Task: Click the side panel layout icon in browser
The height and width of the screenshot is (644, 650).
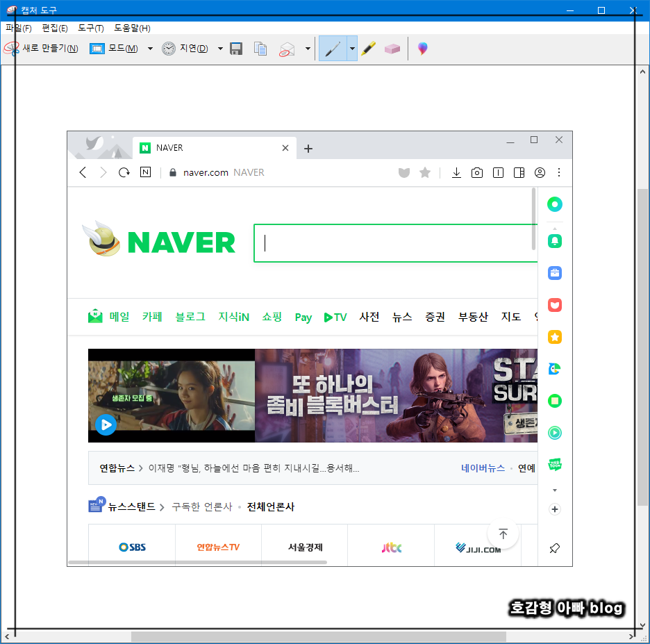Action: click(x=519, y=172)
